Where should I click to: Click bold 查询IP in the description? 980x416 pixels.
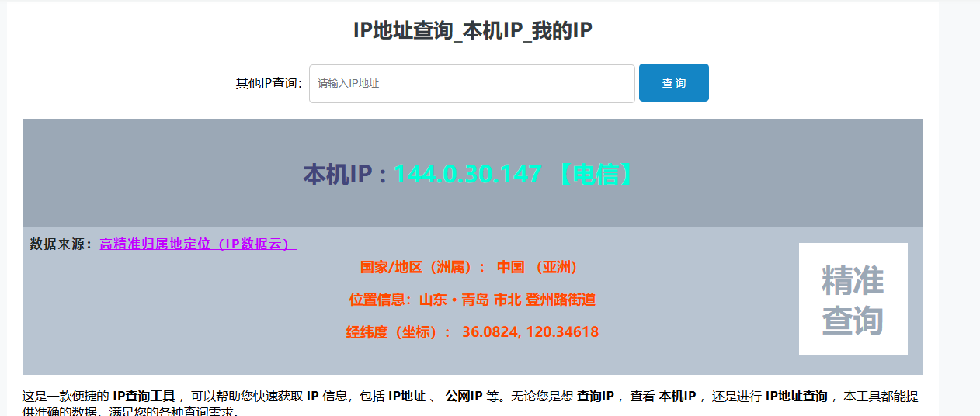pos(596,397)
